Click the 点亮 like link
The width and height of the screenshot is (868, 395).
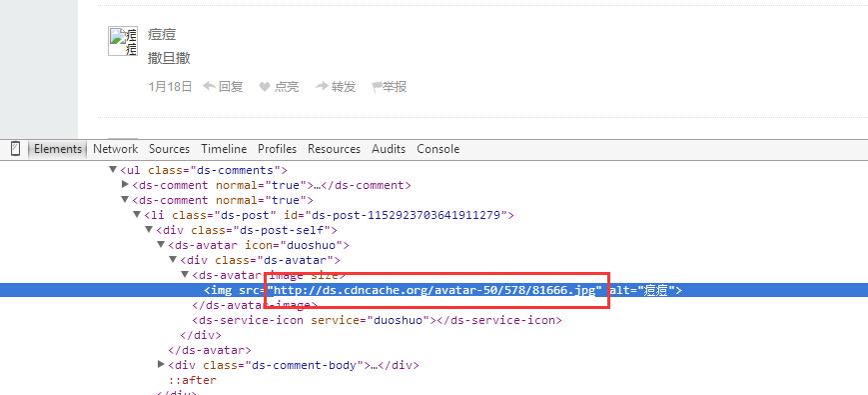pos(287,86)
